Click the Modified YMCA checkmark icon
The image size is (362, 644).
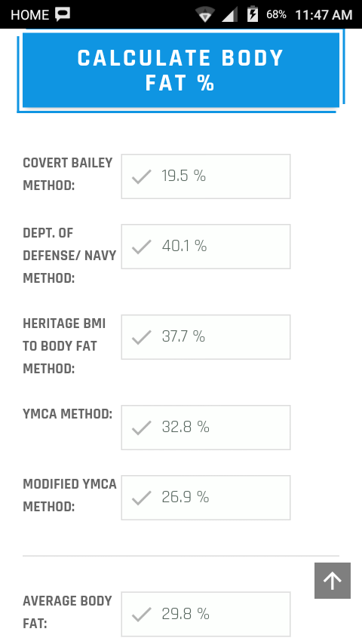[142, 498]
